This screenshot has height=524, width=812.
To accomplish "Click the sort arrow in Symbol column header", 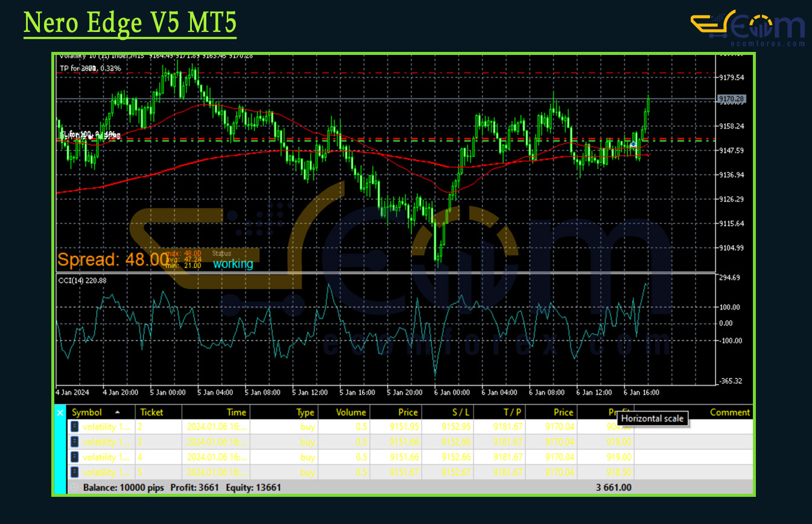I will pyautogui.click(x=117, y=412).
